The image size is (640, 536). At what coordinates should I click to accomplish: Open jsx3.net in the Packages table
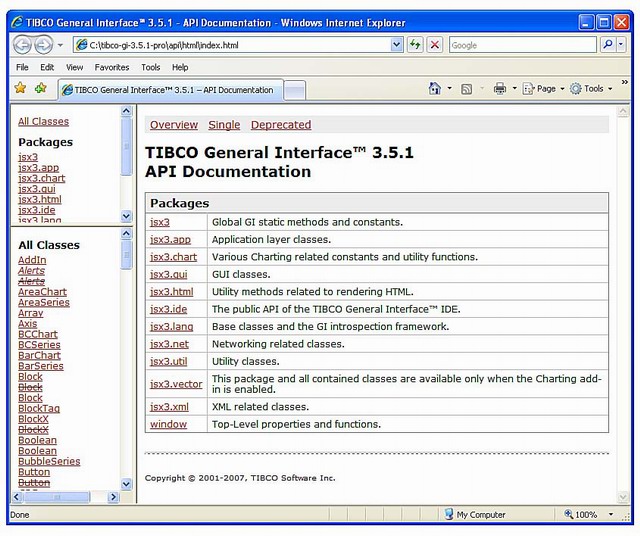point(169,344)
